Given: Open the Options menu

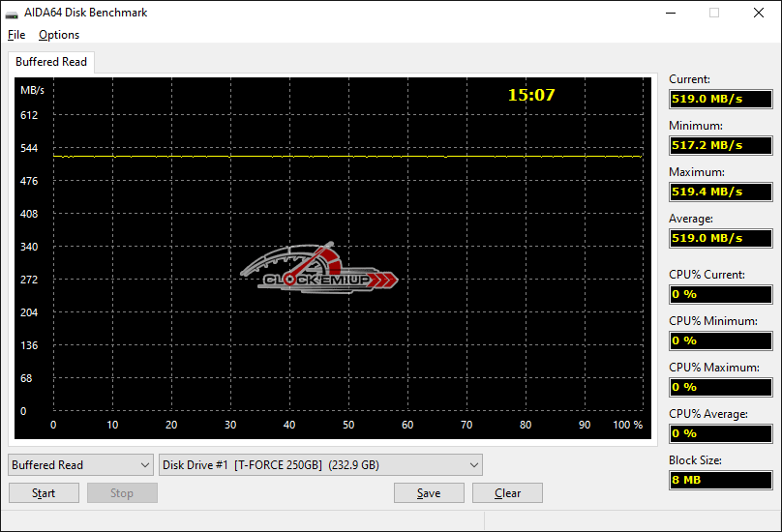Looking at the screenshot, I should 59,35.
